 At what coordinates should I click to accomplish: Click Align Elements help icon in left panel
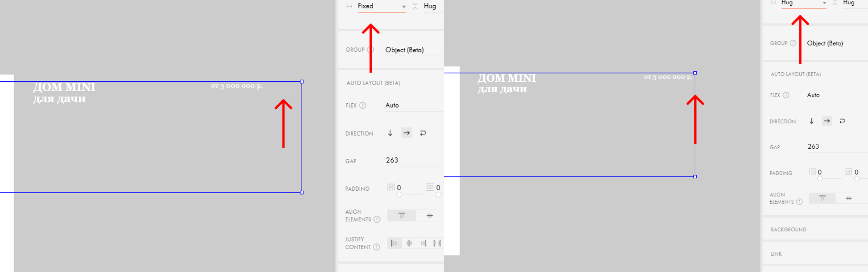[377, 219]
